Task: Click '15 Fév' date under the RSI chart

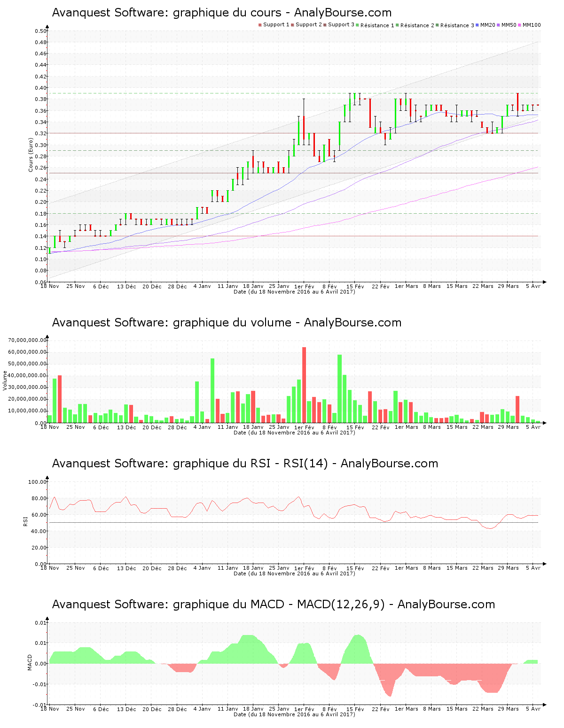Action: [x=355, y=568]
